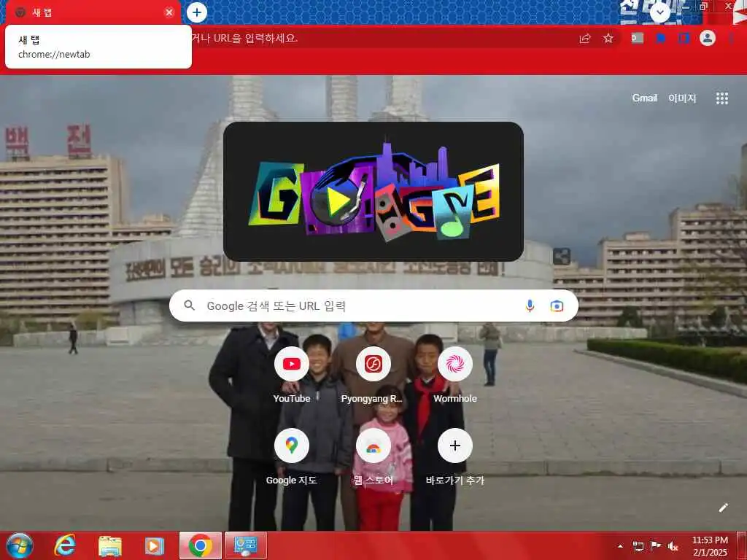This screenshot has height=560, width=747.
Task: Toggle the Chrome side panel
Action: tap(684, 38)
